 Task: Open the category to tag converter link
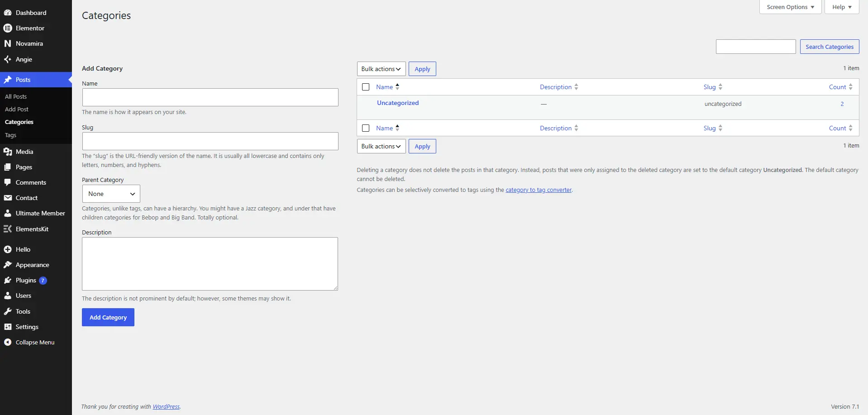tap(539, 190)
